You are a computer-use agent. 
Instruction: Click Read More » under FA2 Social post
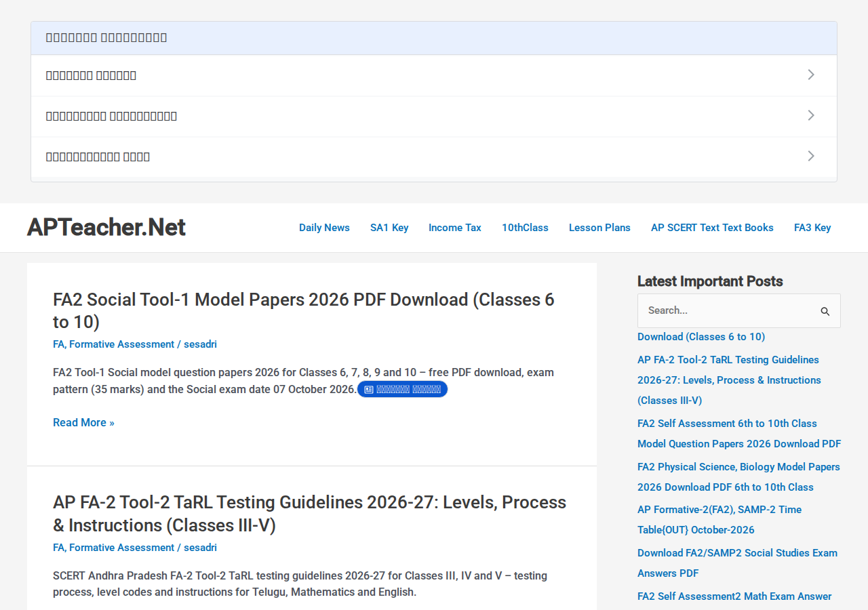tap(83, 422)
